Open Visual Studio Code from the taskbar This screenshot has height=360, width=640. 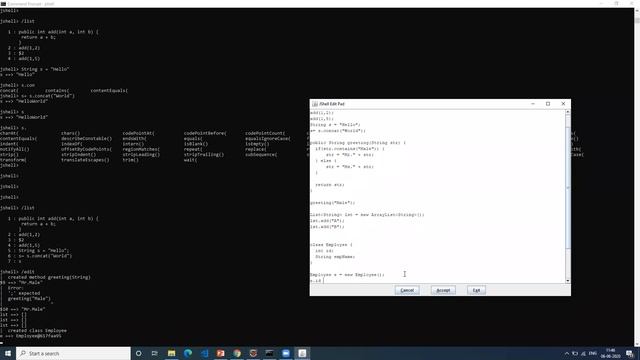pyautogui.click(x=204, y=353)
